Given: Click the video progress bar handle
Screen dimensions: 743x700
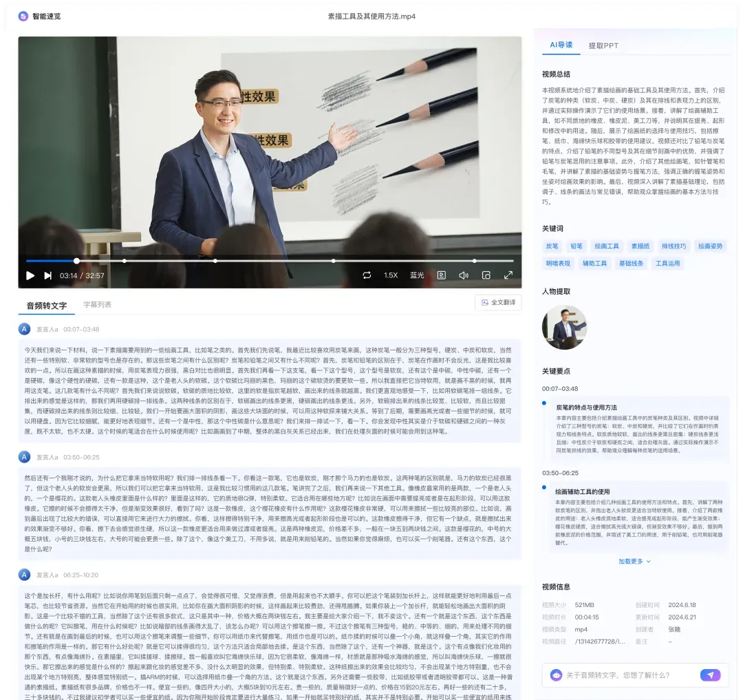Looking at the screenshot, I should coord(77,261).
